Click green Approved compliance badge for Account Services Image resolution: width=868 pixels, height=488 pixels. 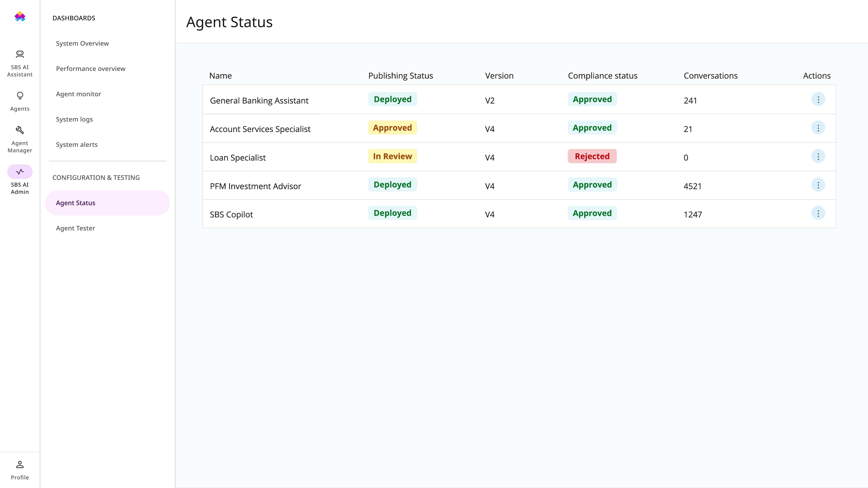coord(592,128)
